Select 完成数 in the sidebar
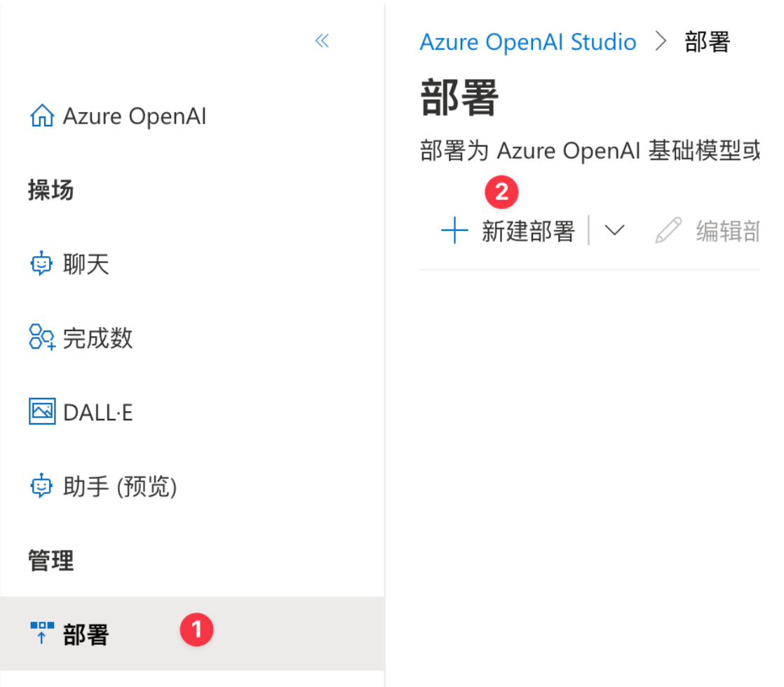Screen dimensions: 784x687 tap(97, 338)
